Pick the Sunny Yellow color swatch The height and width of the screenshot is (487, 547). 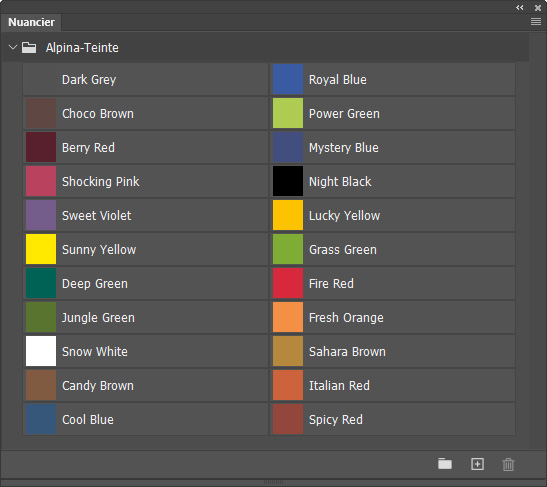(41, 249)
